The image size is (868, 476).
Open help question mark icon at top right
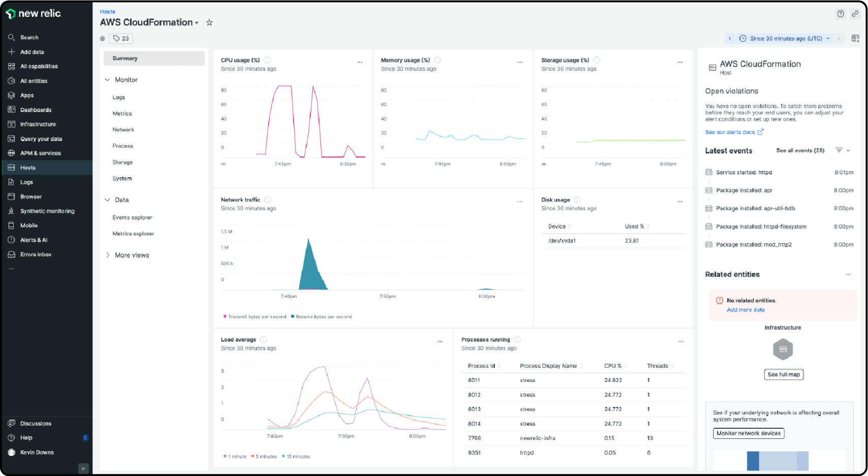tap(841, 14)
